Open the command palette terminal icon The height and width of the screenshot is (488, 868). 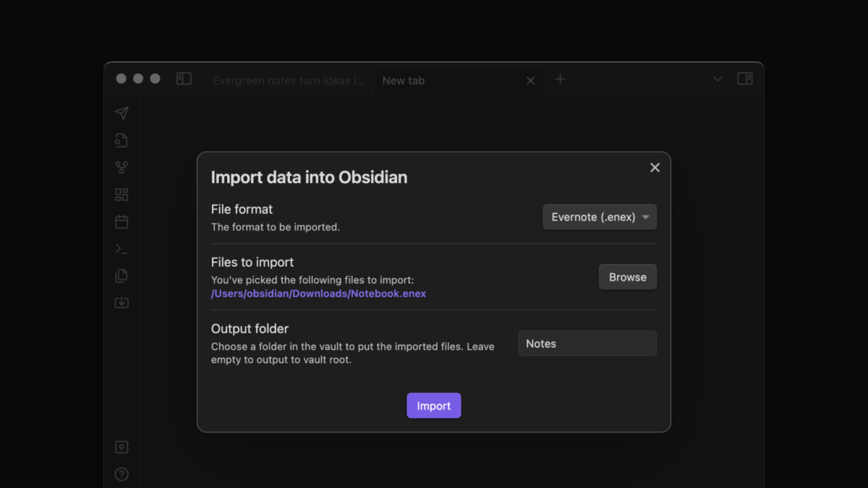[x=122, y=249]
